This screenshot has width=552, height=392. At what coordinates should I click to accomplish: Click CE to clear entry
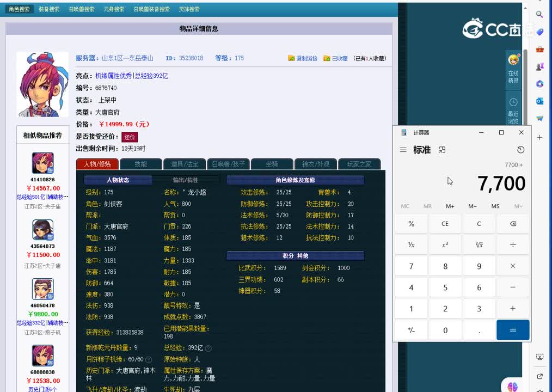(x=445, y=224)
